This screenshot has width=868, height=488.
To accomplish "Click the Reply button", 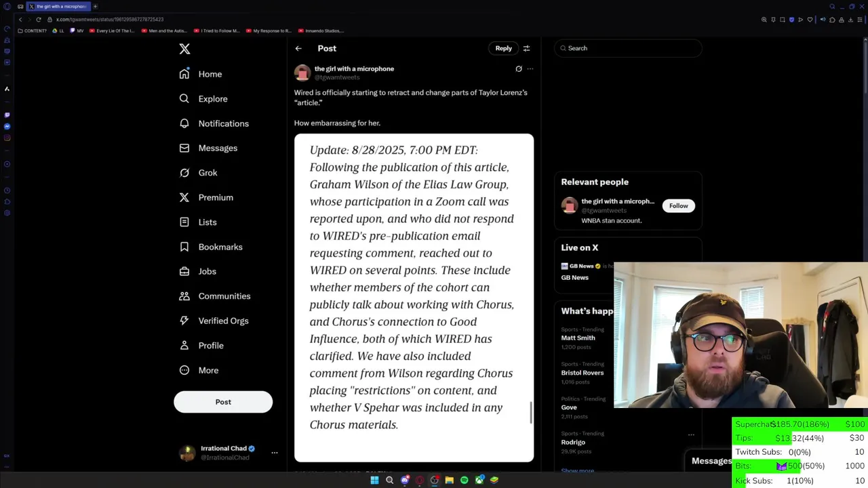I will coord(503,48).
